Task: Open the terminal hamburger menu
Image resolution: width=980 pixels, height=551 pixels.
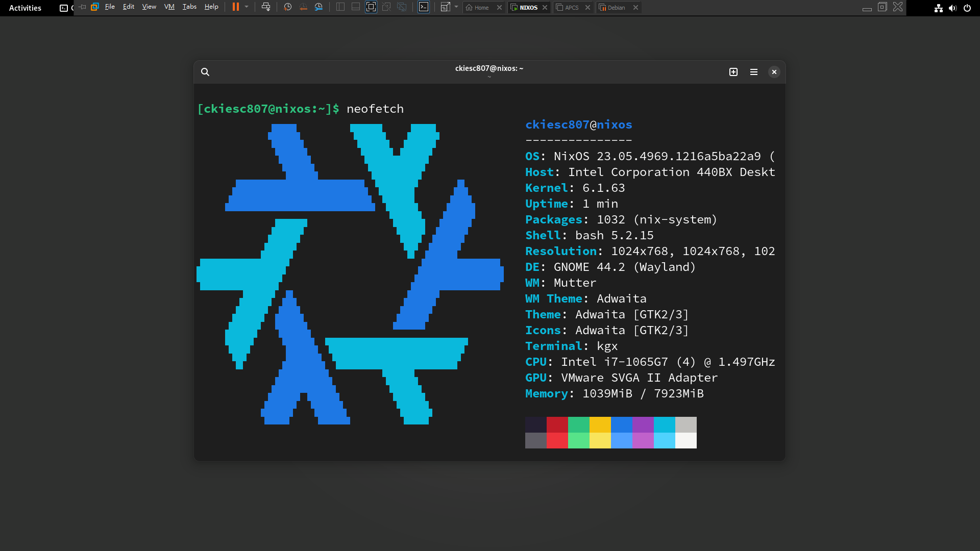Action: point(754,72)
